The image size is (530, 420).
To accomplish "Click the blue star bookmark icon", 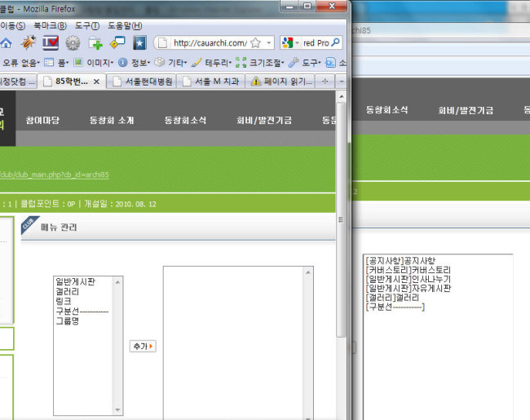I will click(139, 43).
